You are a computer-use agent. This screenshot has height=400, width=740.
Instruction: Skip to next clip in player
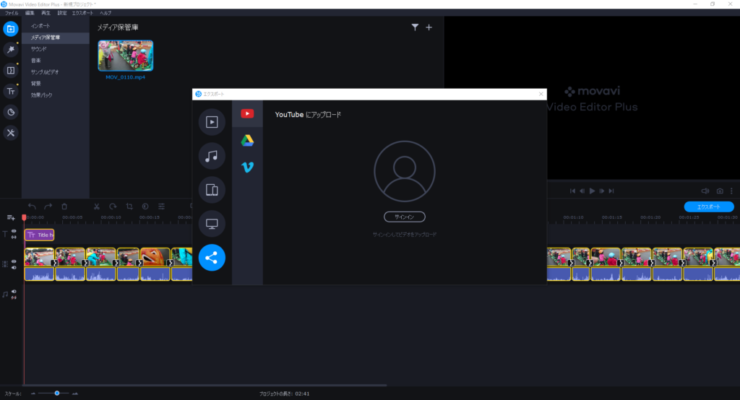pos(612,191)
